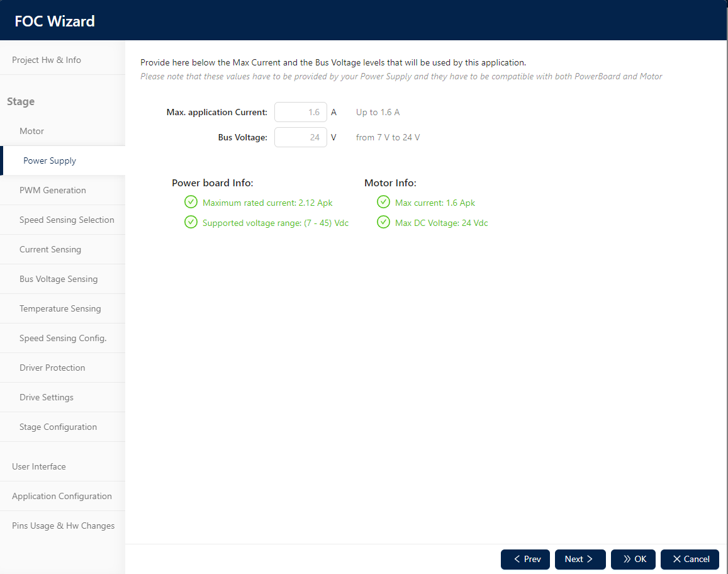728x574 pixels.
Task: Go to Speed Sensing Selection
Action: tap(62, 220)
